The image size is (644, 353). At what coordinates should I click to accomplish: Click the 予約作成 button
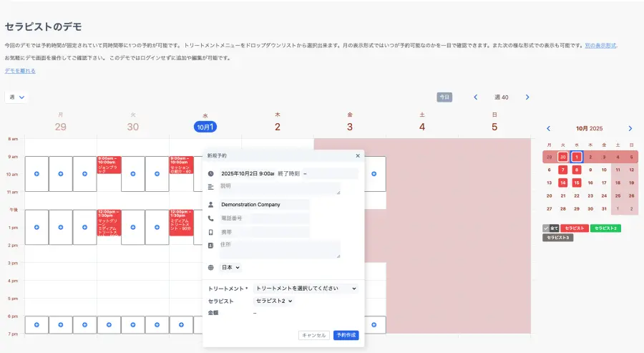346,335
